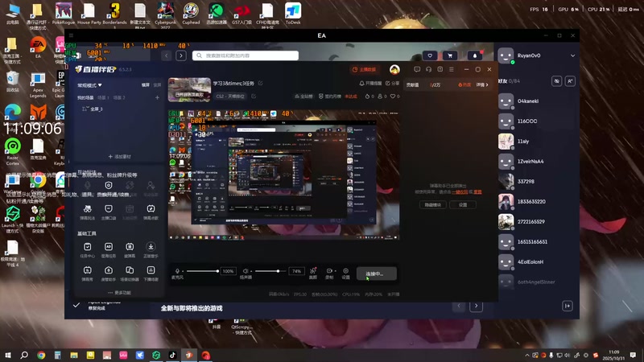
Task: Show previous new games carousel arrow
Action: click(459, 306)
